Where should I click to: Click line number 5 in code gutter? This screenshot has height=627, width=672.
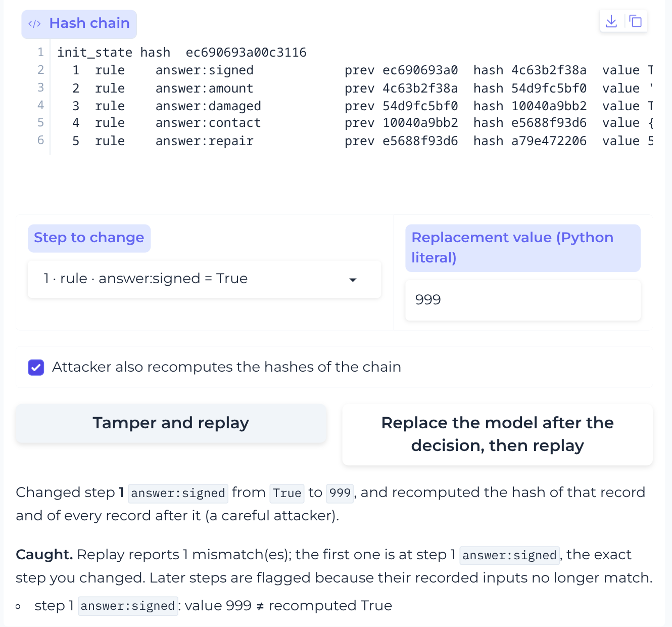click(x=40, y=123)
